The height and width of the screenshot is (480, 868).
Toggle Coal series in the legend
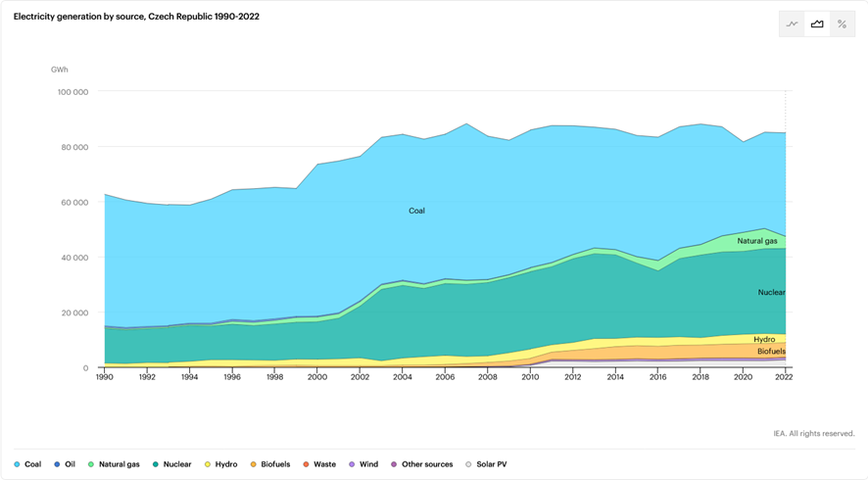point(27,464)
